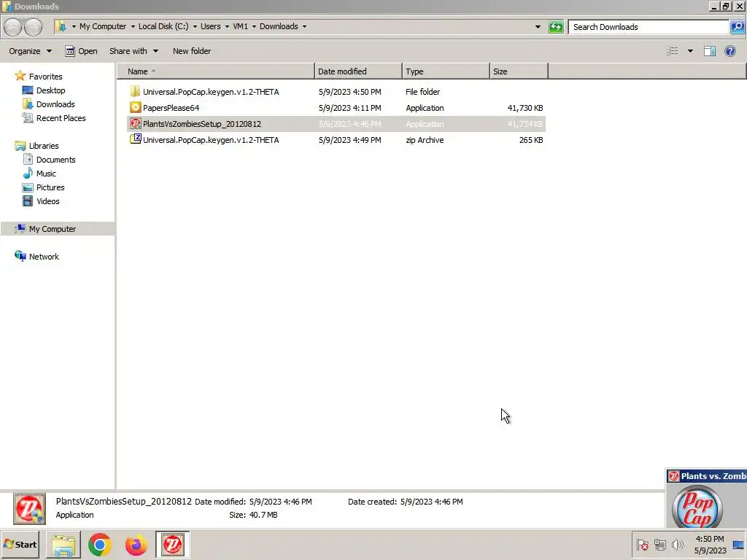The width and height of the screenshot is (747, 560).
Task: Select the PapersPlease64 file name
Action: click(x=171, y=108)
